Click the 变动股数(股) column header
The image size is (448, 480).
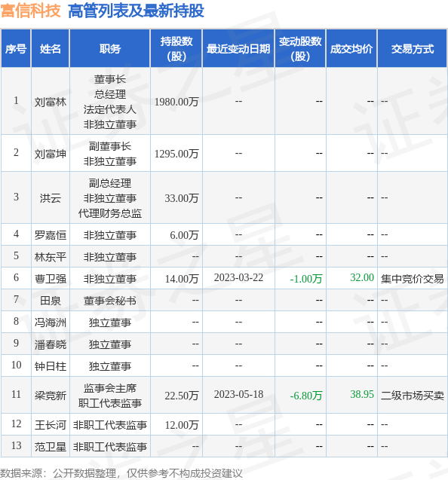click(300, 49)
